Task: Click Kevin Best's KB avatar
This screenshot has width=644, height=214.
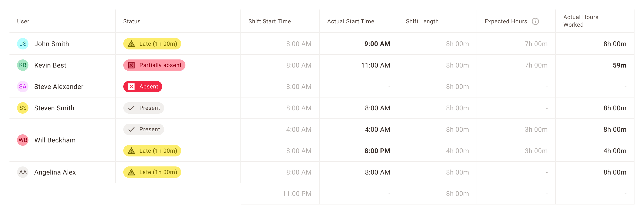Action: point(23,65)
